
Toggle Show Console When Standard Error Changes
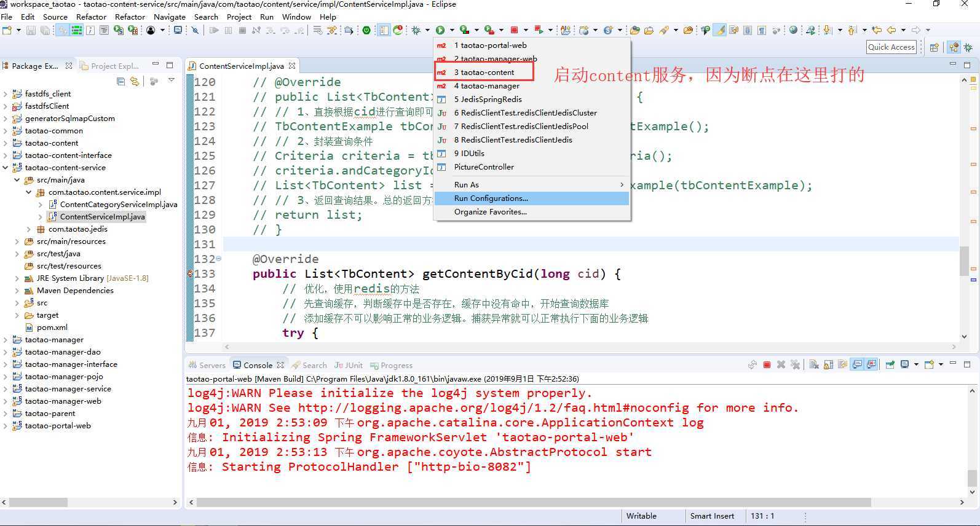(872, 365)
